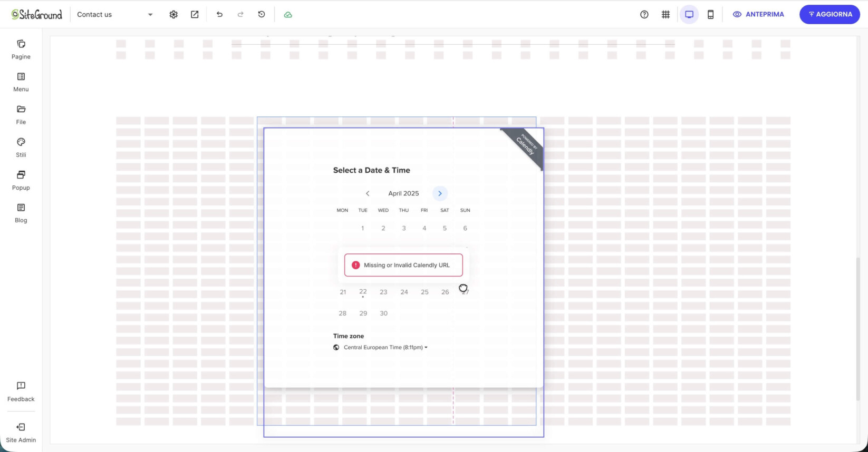
Task: Open the Feedback form
Action: [x=21, y=392]
